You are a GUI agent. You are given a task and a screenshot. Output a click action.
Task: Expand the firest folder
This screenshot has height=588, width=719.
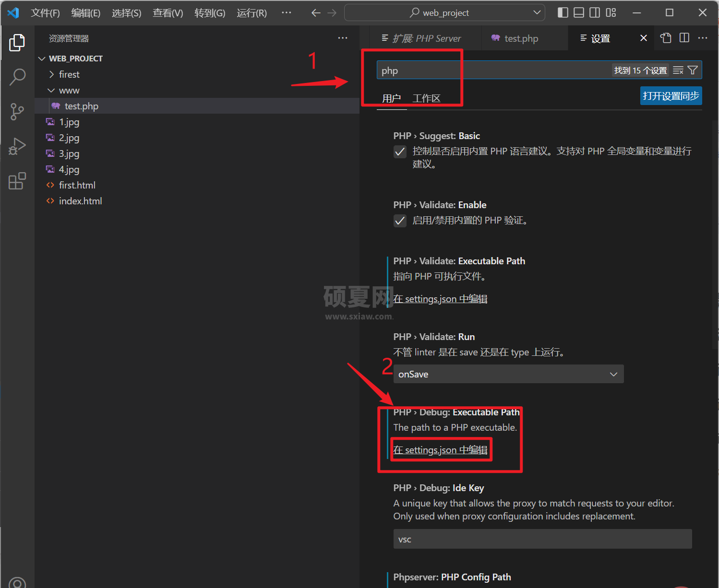(51, 74)
